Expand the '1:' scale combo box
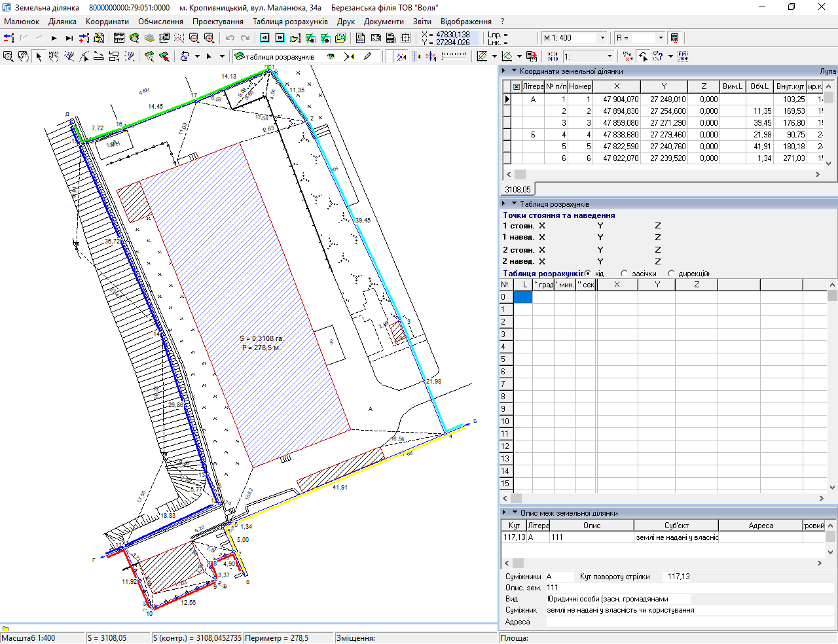The image size is (838, 644). [x=610, y=57]
